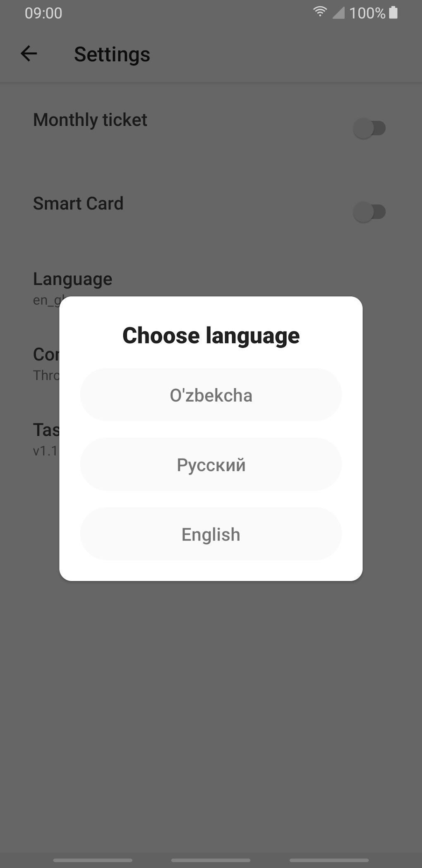Tap the cellular signal icon
This screenshot has height=868, width=422.
coord(339,13)
